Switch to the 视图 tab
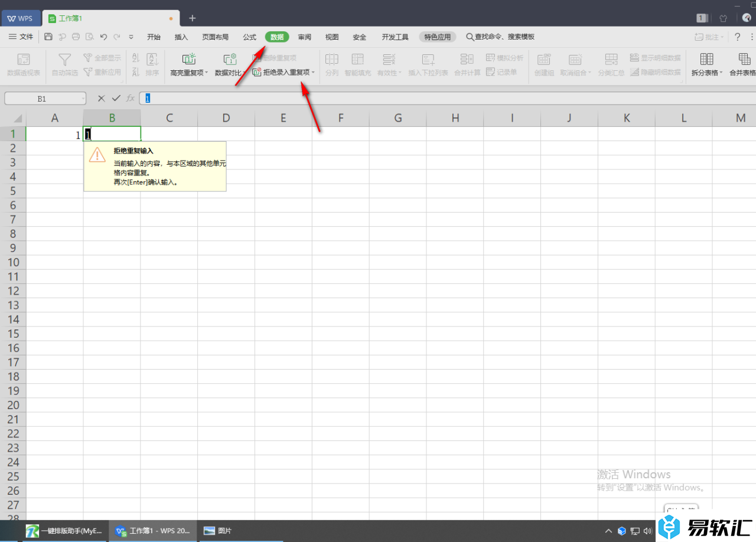Viewport: 756px width, 542px height. pyautogui.click(x=332, y=37)
